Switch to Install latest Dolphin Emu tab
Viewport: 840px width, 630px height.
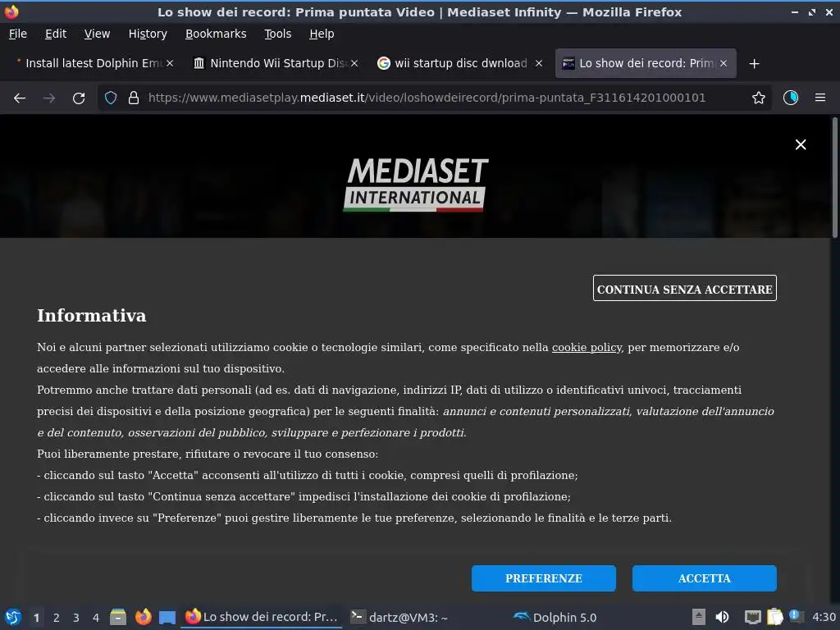tap(94, 63)
